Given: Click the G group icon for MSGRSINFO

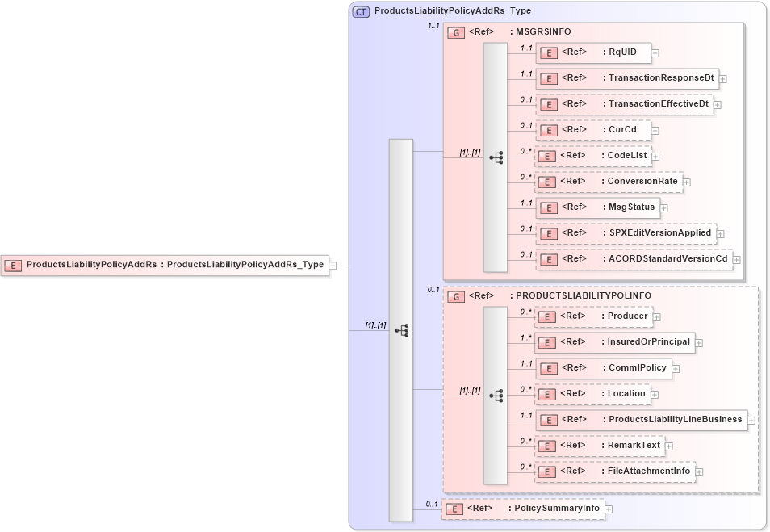Looking at the screenshot, I should 456,32.
